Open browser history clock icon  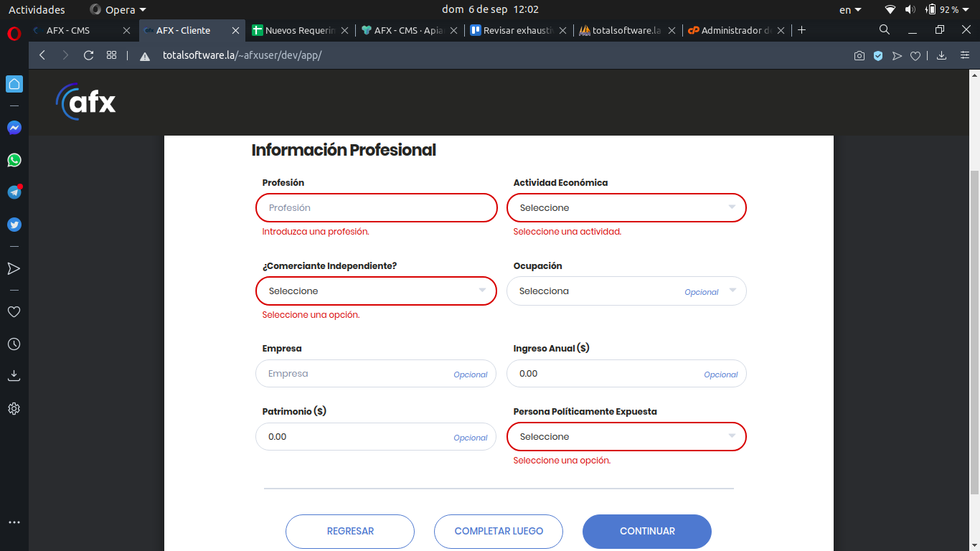pyautogui.click(x=14, y=344)
